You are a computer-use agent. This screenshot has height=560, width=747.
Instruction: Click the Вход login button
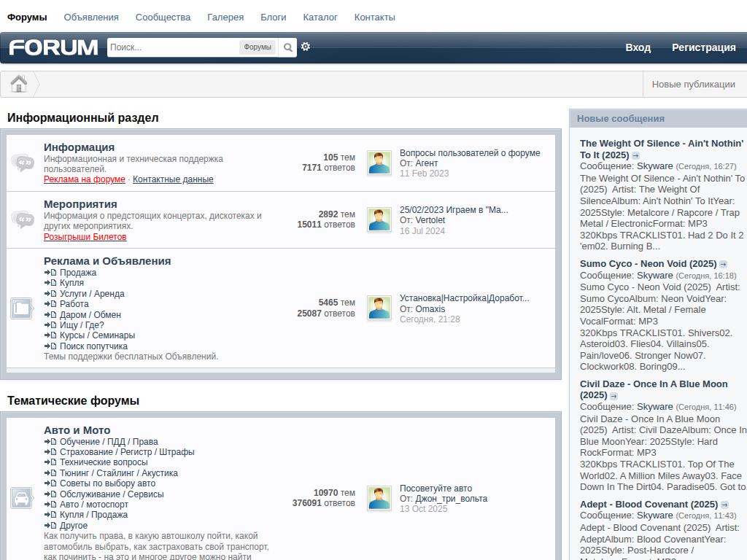[638, 47]
